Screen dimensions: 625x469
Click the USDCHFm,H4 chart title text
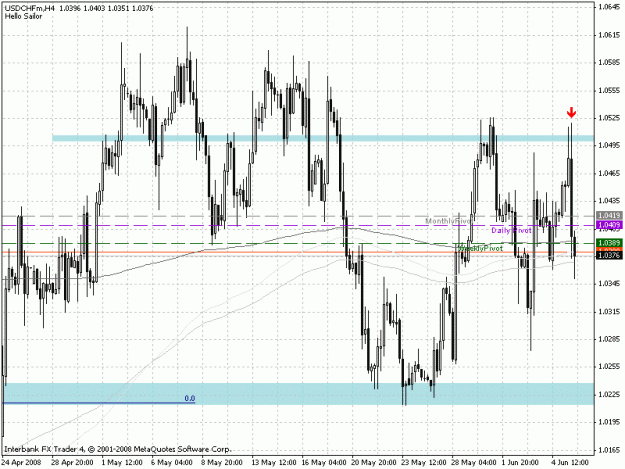(29, 8)
